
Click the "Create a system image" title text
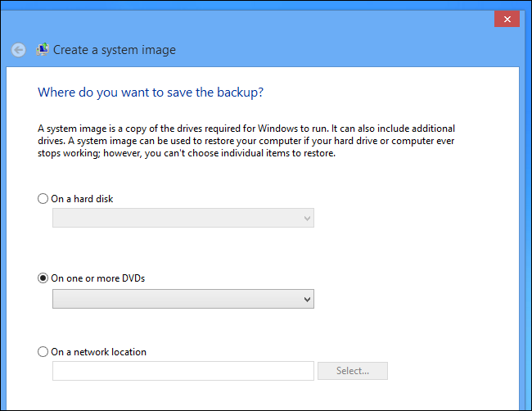tap(115, 50)
